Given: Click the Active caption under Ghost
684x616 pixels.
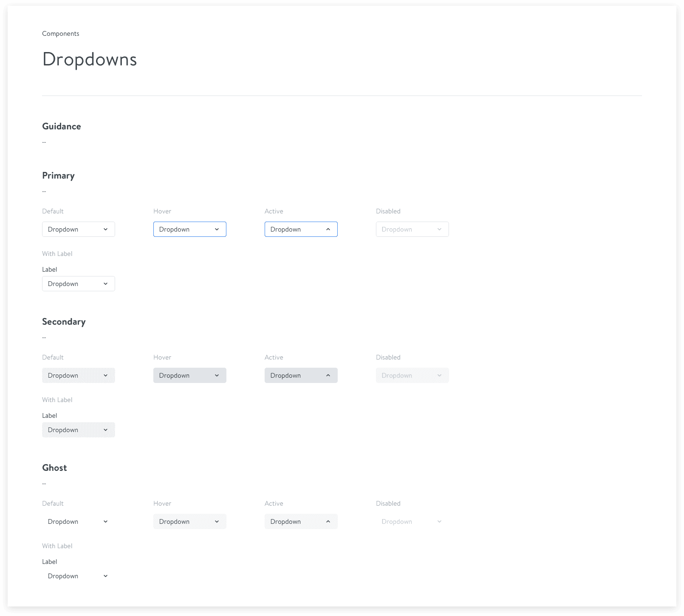Looking at the screenshot, I should [274, 503].
